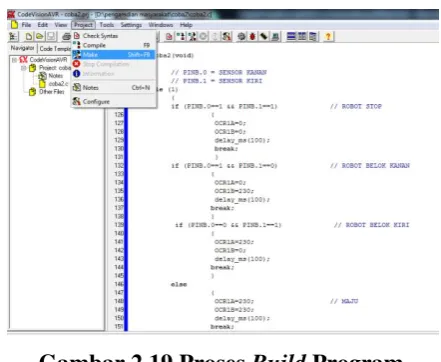This screenshot has height=362, width=441.
Task: Click the '// ROBOT BELOK KANAN' comment
Action: click(370, 166)
